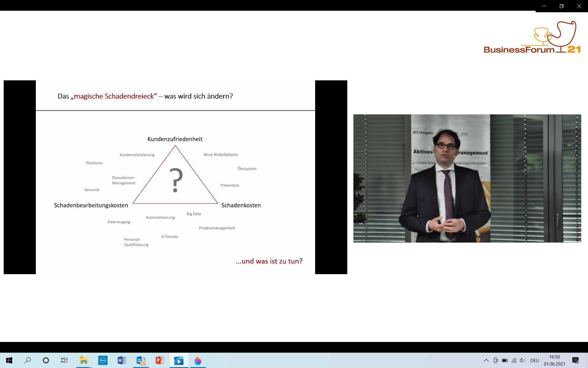Open the Paint 3D droplet taskbar icon
The width and height of the screenshot is (588, 368).
coord(198,360)
